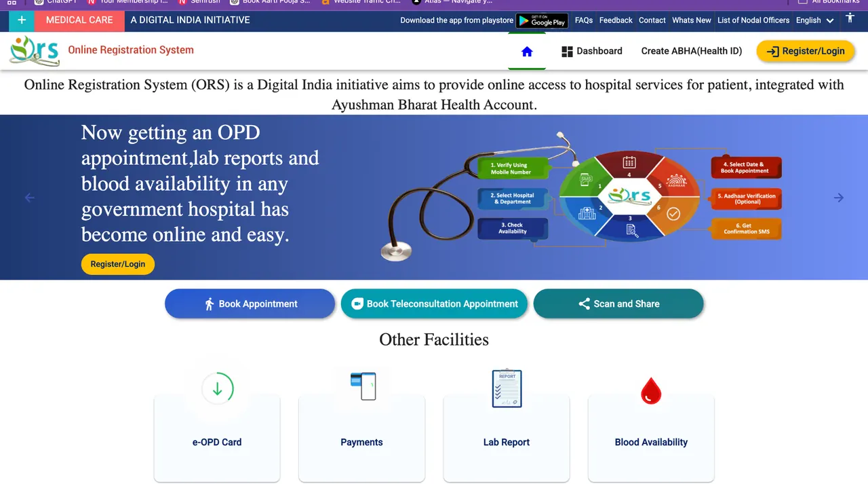Viewport: 868px width, 484px height.
Task: Click the Book Appointment button
Action: 250,303
